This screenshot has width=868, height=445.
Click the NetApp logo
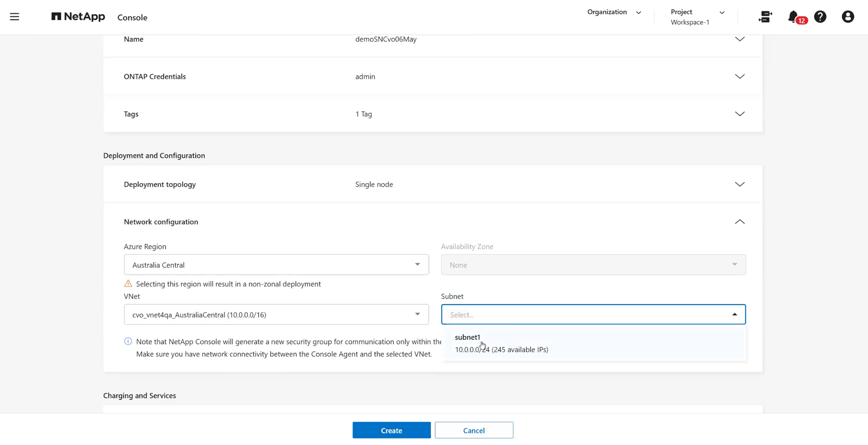click(x=78, y=17)
